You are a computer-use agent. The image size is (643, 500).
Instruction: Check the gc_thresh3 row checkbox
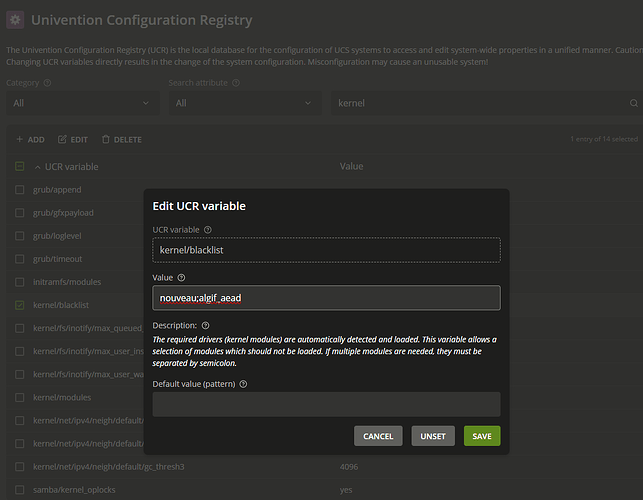[19, 467]
